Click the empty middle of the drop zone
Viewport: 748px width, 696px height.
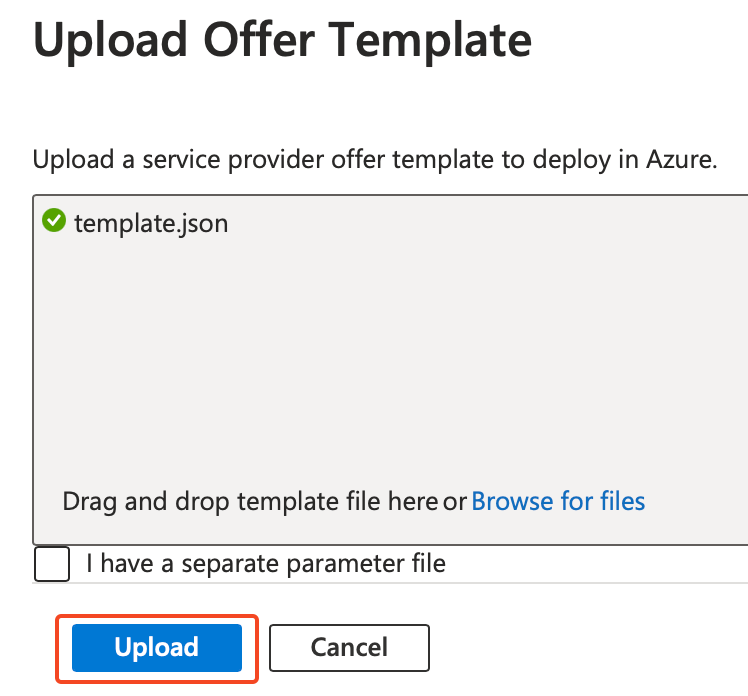390,360
